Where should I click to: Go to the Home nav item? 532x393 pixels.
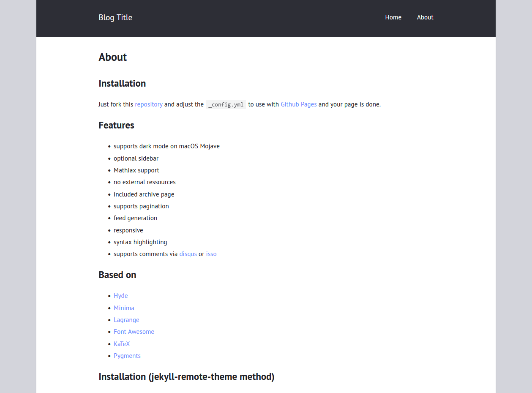393,17
